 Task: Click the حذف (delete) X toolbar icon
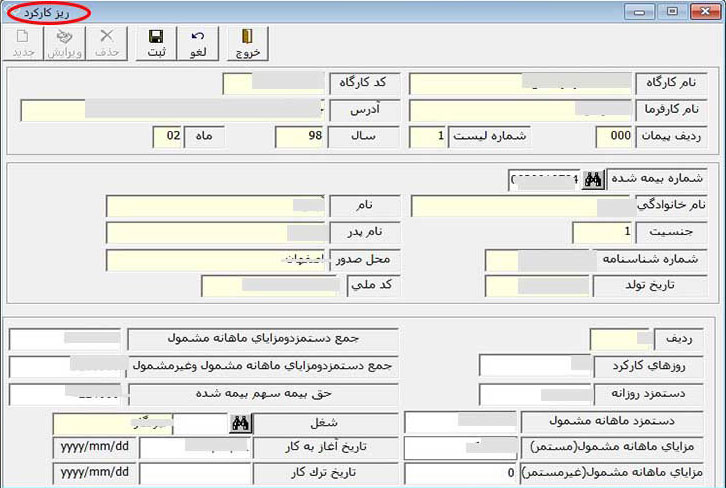108,42
